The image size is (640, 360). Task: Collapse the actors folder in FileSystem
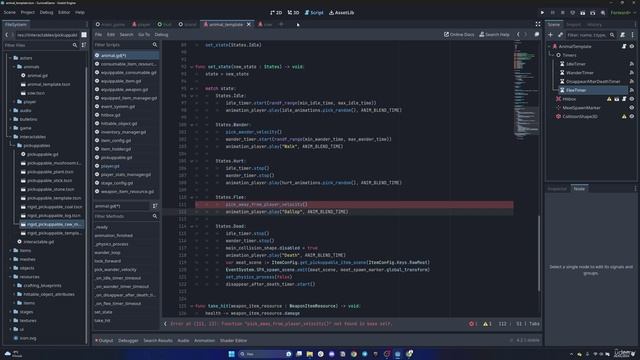(x=11, y=58)
